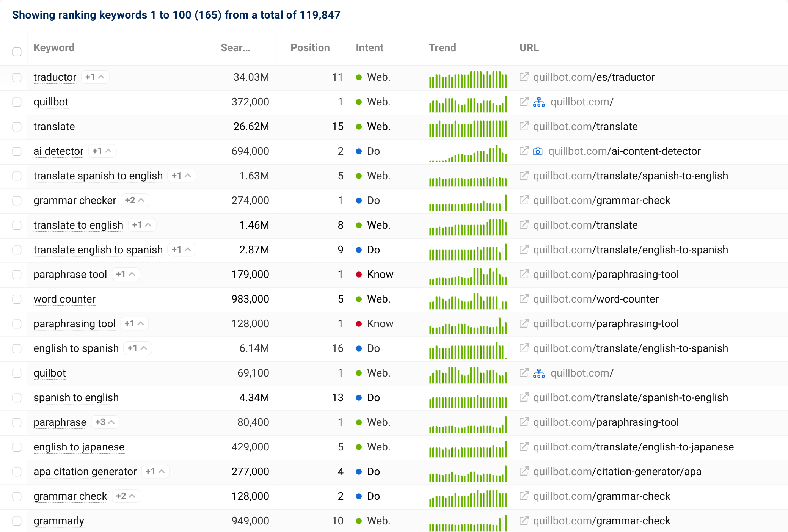Check the traductor row checkbox
The width and height of the screenshot is (788, 532).
[17, 77]
